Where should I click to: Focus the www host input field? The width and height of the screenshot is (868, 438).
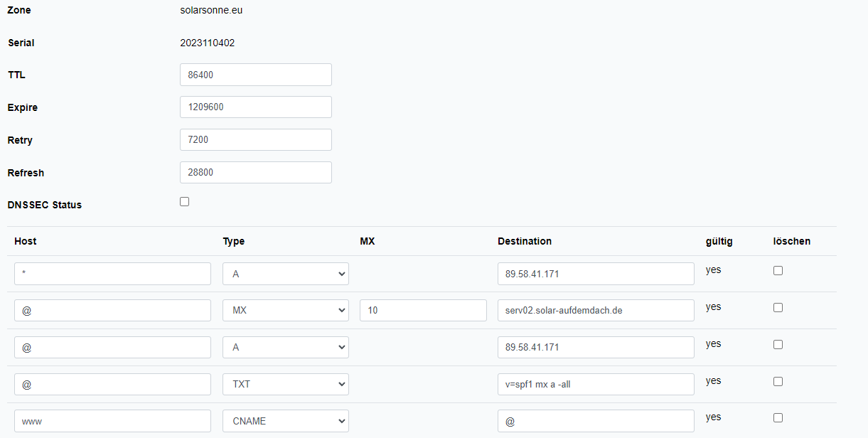(x=112, y=421)
